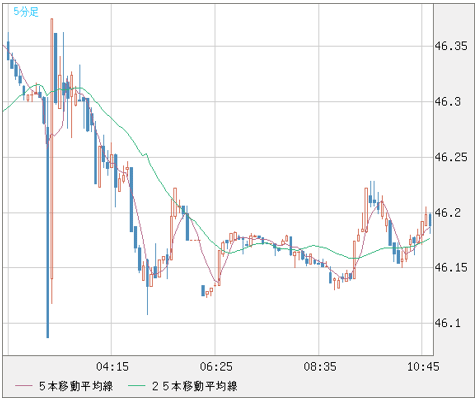The width and height of the screenshot is (476, 400).
Task: Click the 10:45 time axis label
Action: pyautogui.click(x=423, y=367)
